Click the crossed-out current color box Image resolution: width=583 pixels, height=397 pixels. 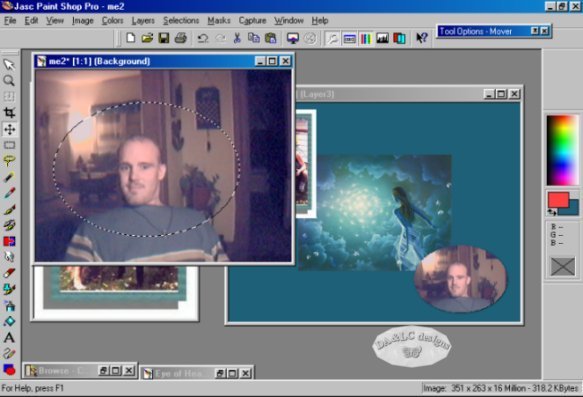[563, 267]
